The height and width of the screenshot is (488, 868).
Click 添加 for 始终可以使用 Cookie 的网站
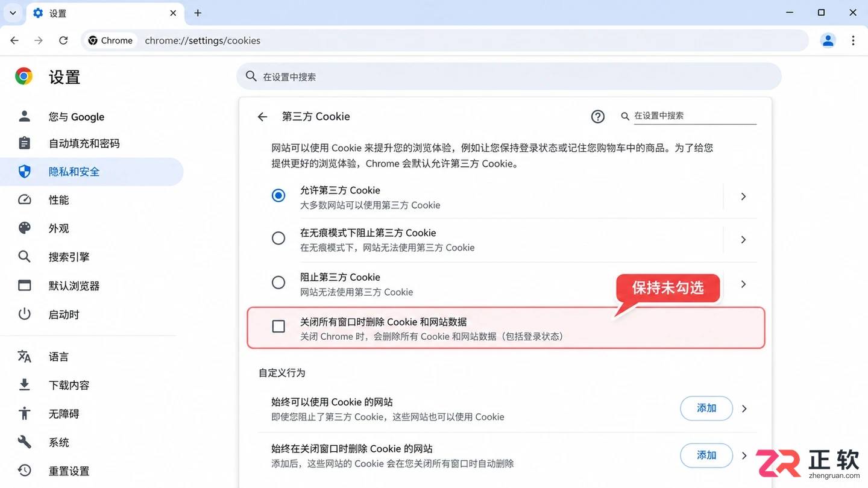(706, 408)
